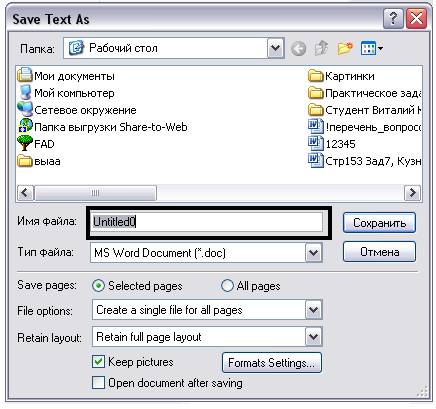
Task: Click the desktop icon in Папка box
Action: tap(76, 48)
